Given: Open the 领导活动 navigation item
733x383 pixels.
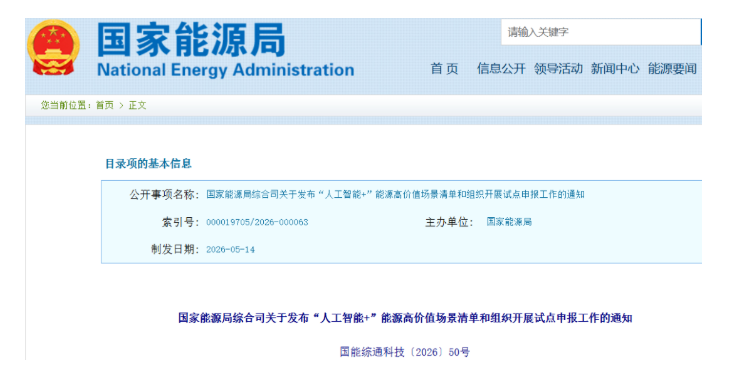Looking at the screenshot, I should [558, 69].
